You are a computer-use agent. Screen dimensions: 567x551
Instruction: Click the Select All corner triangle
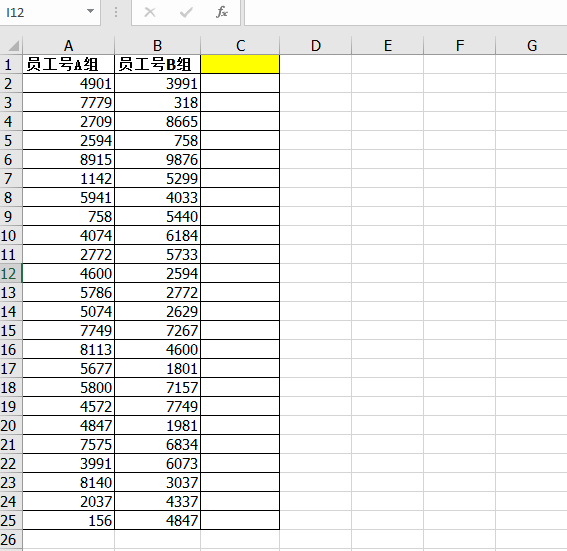[13, 46]
